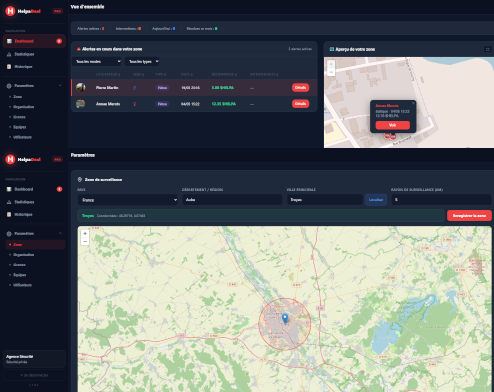This screenshot has height=392, width=494.
Task: Sort alerts by the Récompense column
Action: point(224,74)
